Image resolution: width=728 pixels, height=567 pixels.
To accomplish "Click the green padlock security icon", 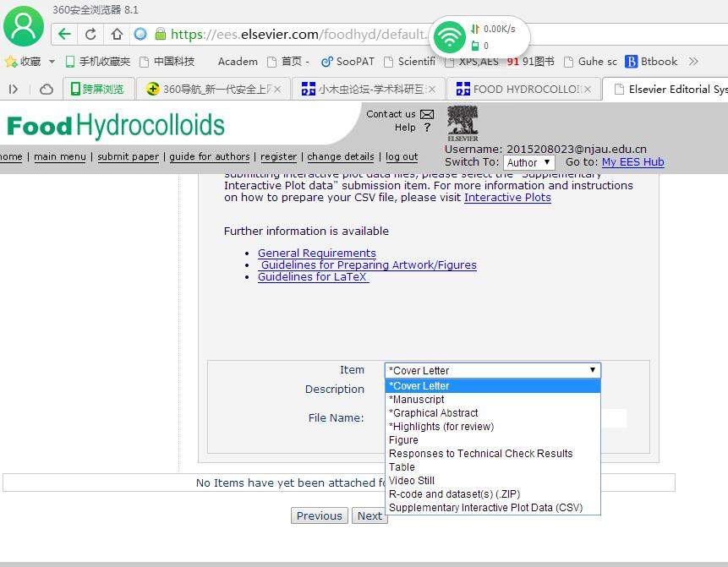I will [x=160, y=34].
